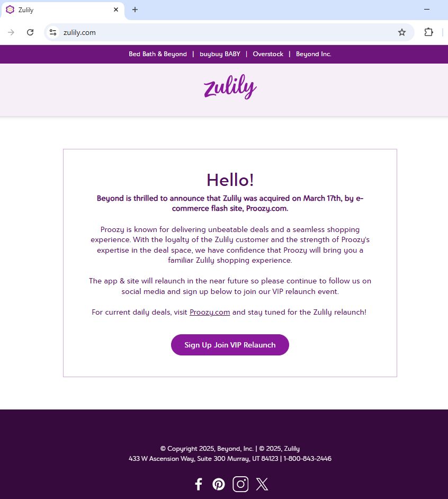Open the Bed Bath & Beyond link
The height and width of the screenshot is (499, 448).
[x=158, y=54]
